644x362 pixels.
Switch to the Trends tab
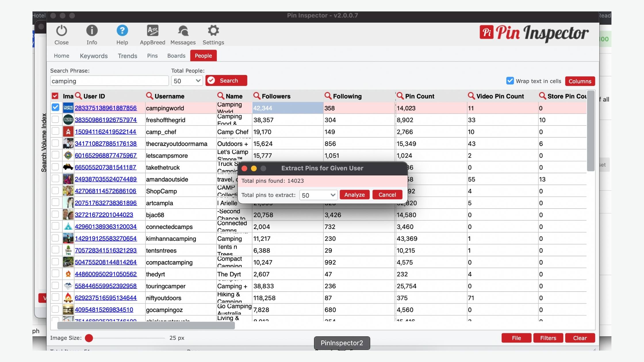(x=127, y=56)
